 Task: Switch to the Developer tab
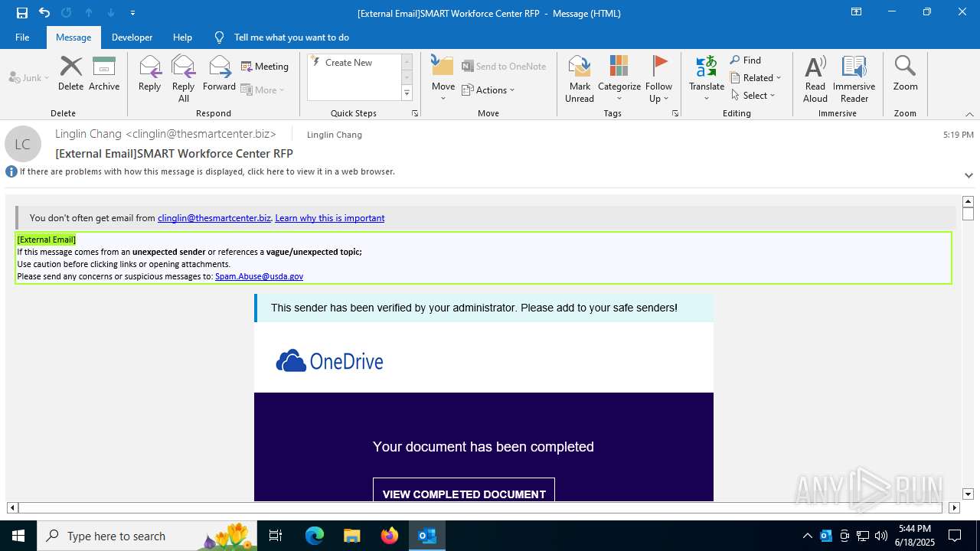(132, 37)
